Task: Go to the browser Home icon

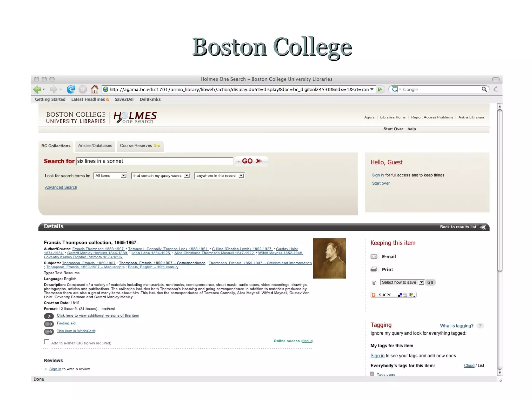Action: click(x=95, y=89)
